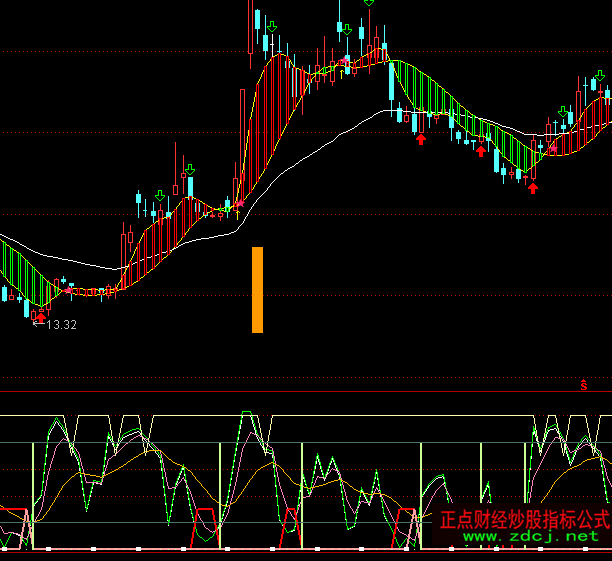The image size is (612, 561).
Task: Open the 正点财经炒股指标公式 watermark text
Action: [x=524, y=520]
